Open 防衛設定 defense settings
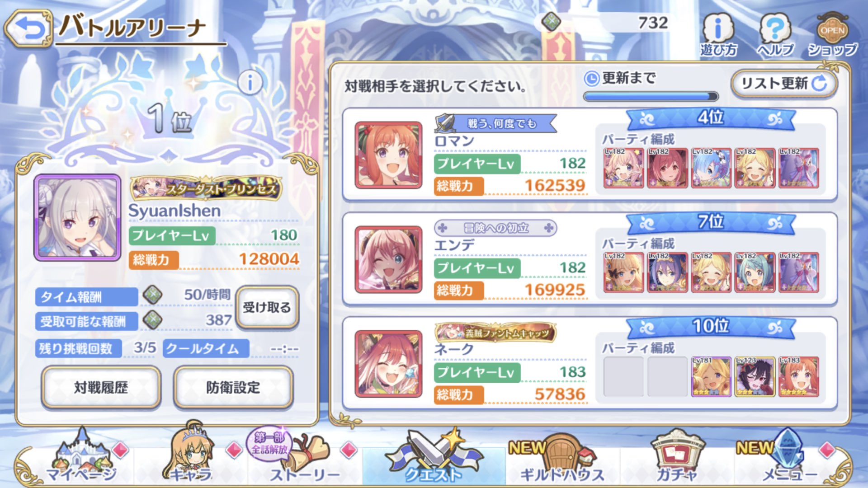 click(233, 387)
